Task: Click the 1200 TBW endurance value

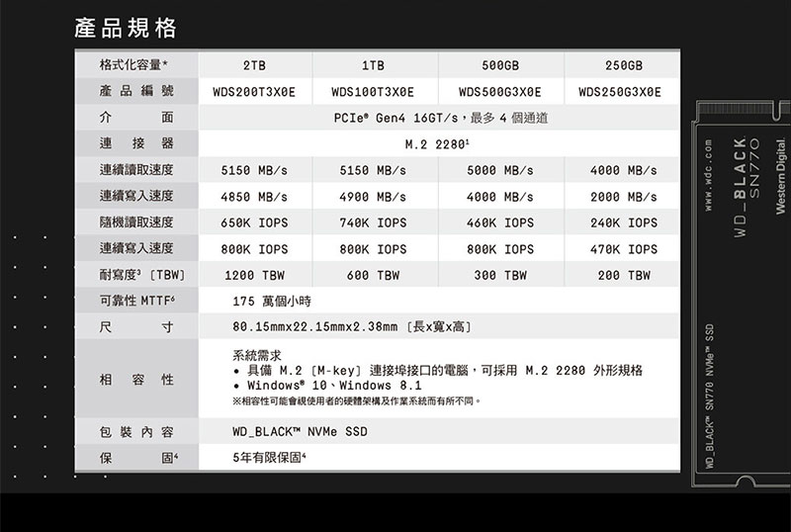Action: coord(254,276)
